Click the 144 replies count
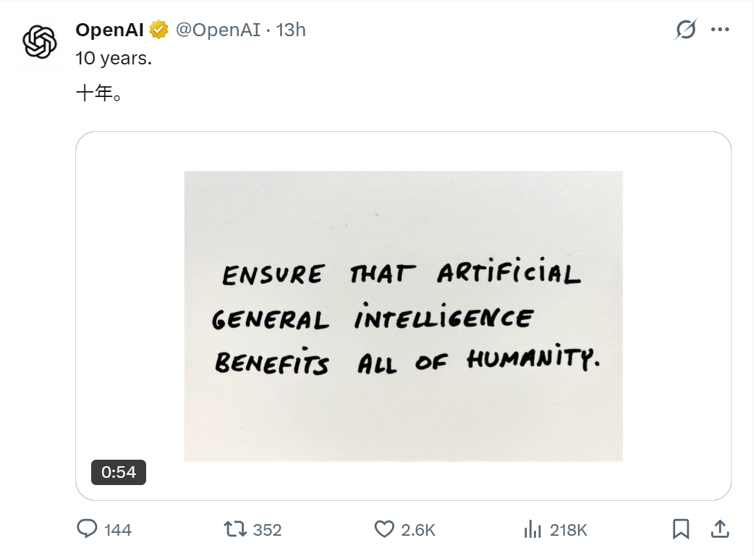This screenshot has height=556, width=756. coord(118,530)
